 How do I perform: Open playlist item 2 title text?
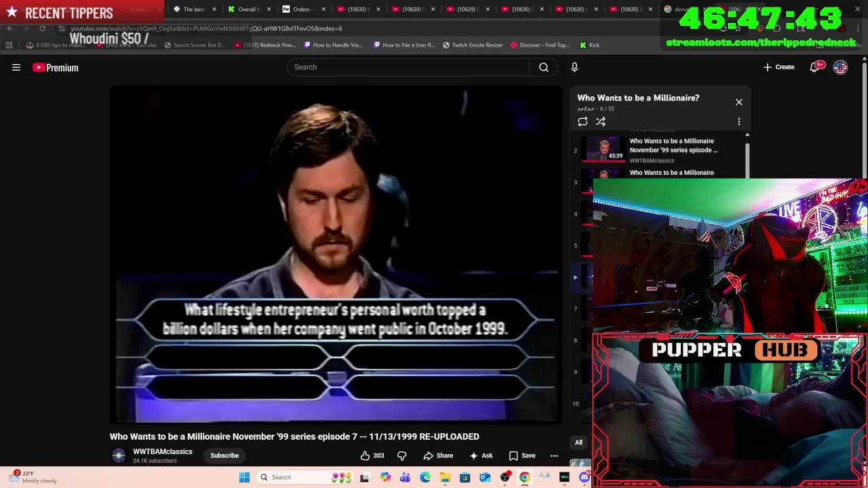point(673,146)
